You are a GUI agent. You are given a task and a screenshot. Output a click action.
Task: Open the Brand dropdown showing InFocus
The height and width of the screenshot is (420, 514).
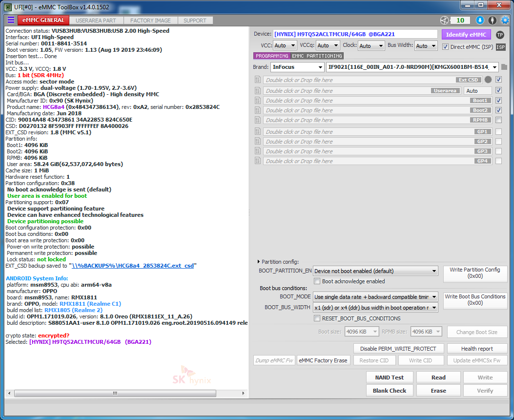coord(298,67)
